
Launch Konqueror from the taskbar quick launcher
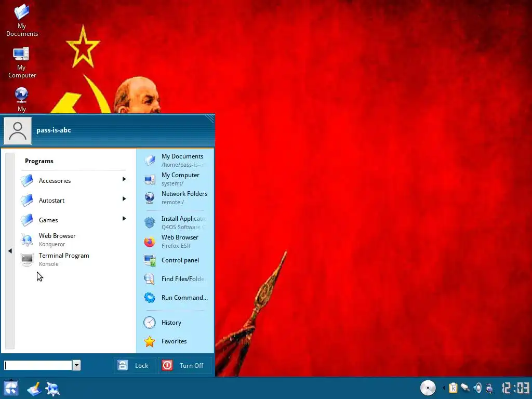[x=52, y=389]
